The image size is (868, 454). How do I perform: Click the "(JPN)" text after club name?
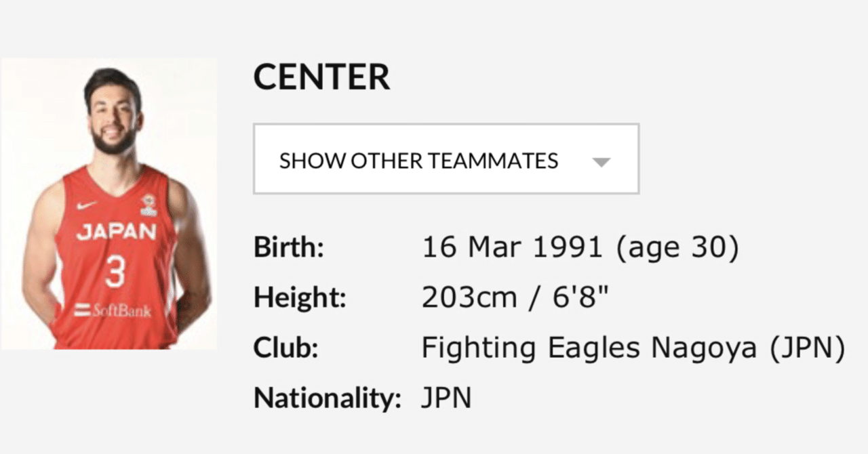tap(806, 348)
